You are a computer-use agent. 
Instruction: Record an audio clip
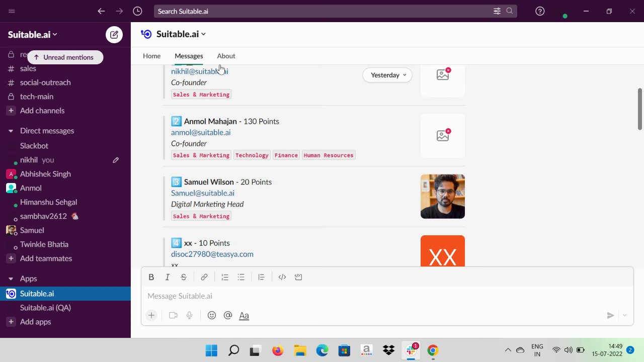click(x=189, y=315)
